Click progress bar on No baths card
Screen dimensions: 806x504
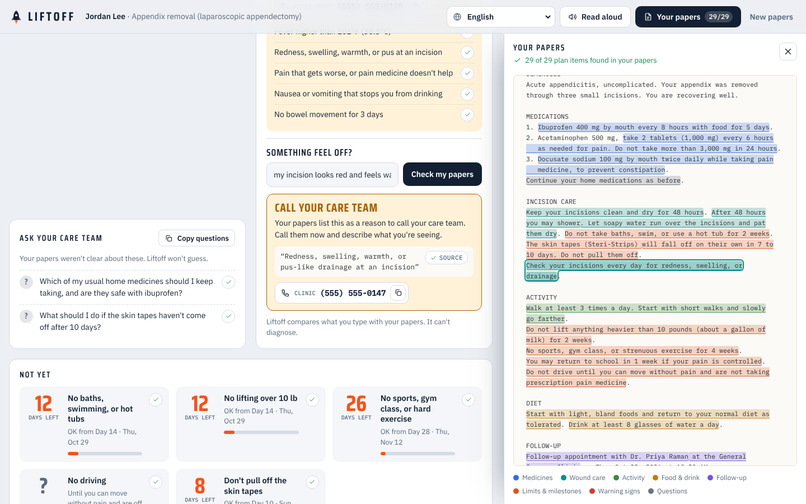click(105, 454)
